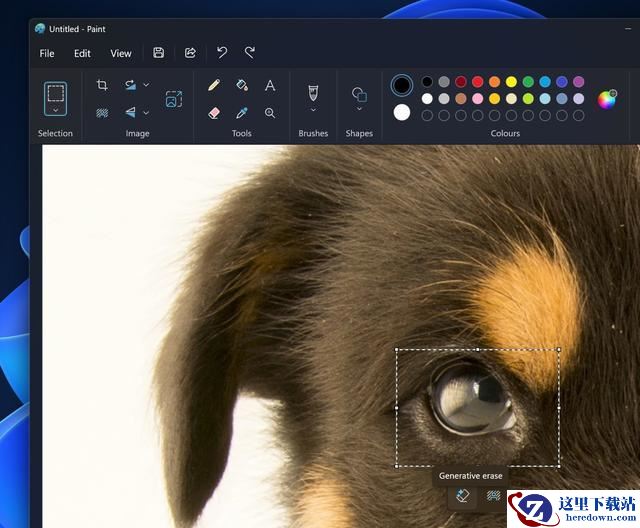Click Remove background icon in Image group

(x=102, y=113)
